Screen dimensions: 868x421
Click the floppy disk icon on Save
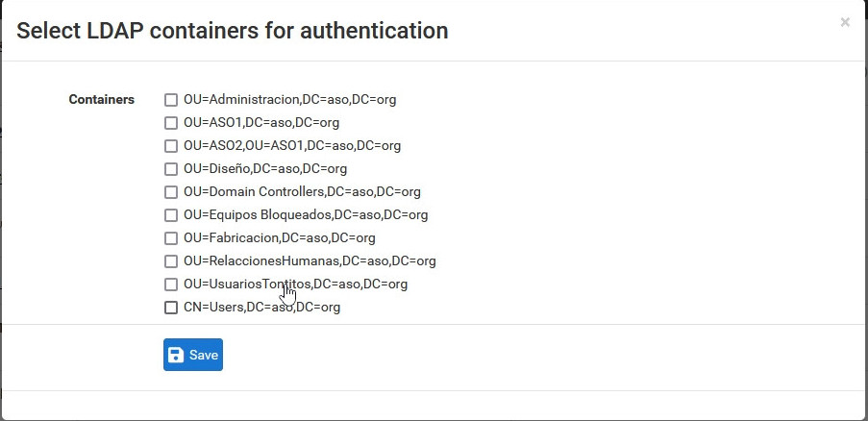176,355
